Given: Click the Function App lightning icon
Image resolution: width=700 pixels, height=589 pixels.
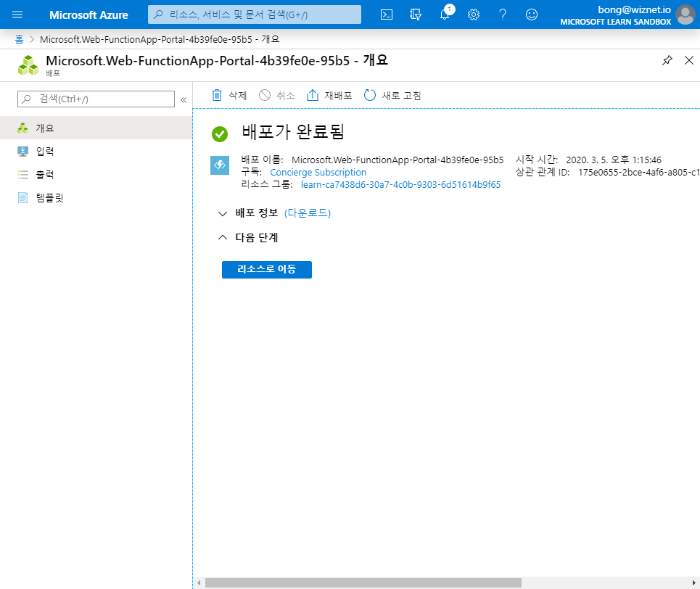Looking at the screenshot, I should (x=220, y=165).
